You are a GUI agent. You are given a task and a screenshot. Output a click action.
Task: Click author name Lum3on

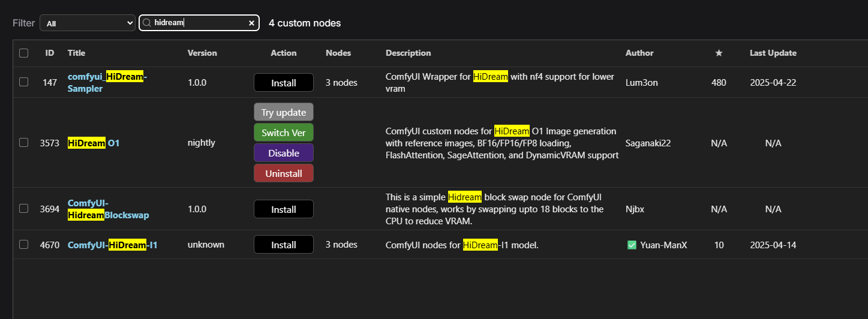pyautogui.click(x=642, y=83)
